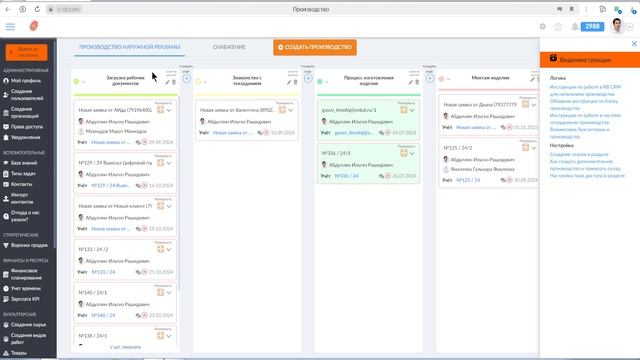The image size is (640, 360).
Task: Open the help question mark icon
Action: tap(558, 27)
